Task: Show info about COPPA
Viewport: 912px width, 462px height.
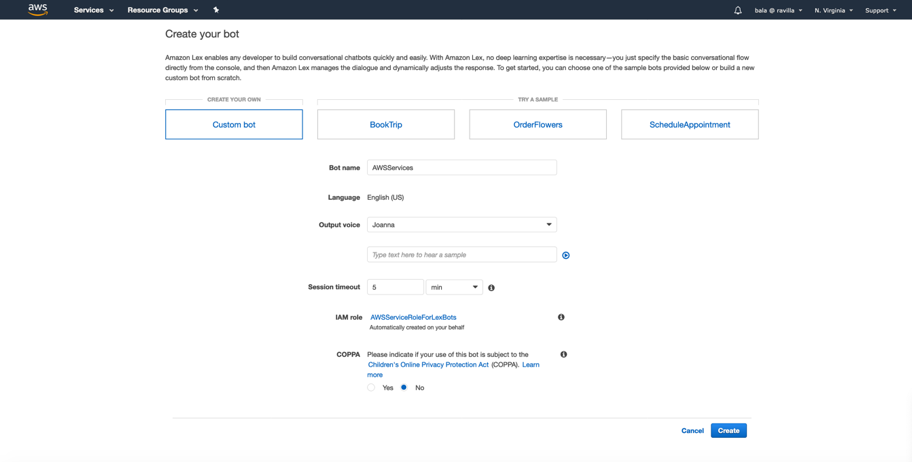Action: [564, 354]
